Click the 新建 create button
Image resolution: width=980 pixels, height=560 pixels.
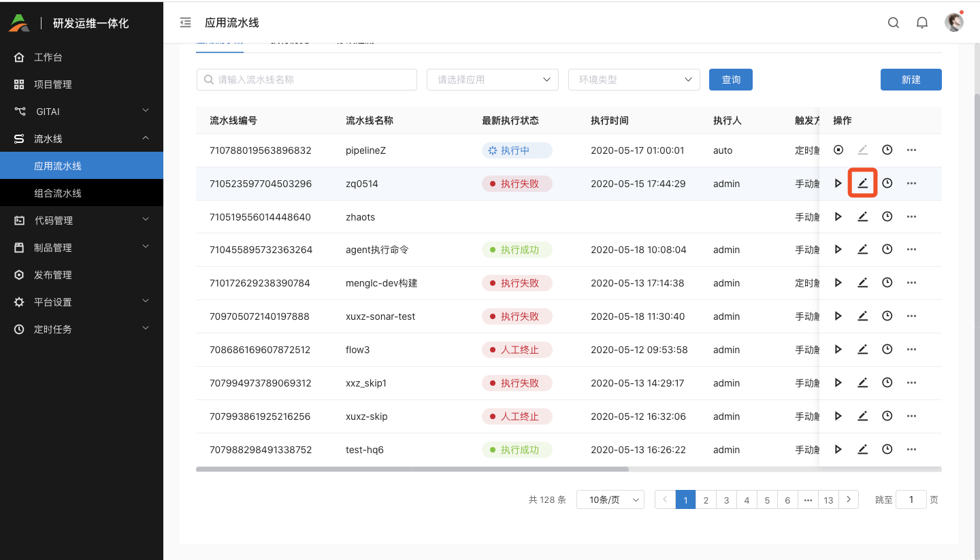(911, 80)
